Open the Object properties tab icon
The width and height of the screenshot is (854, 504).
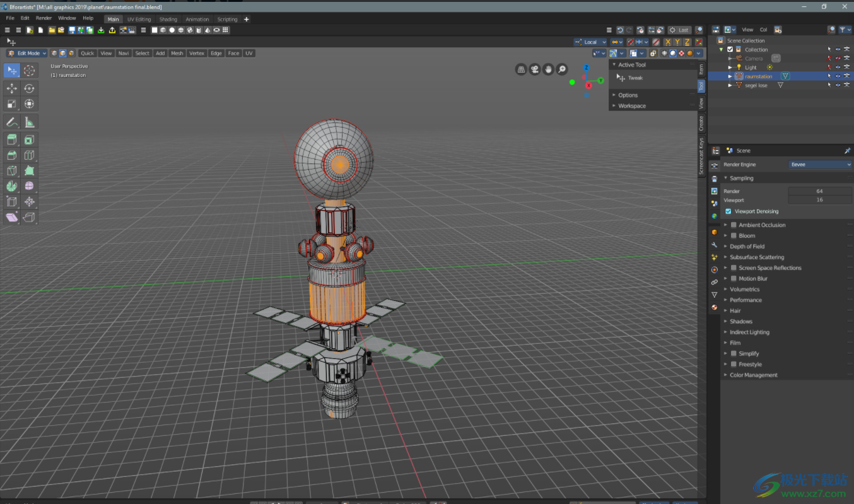click(x=715, y=232)
